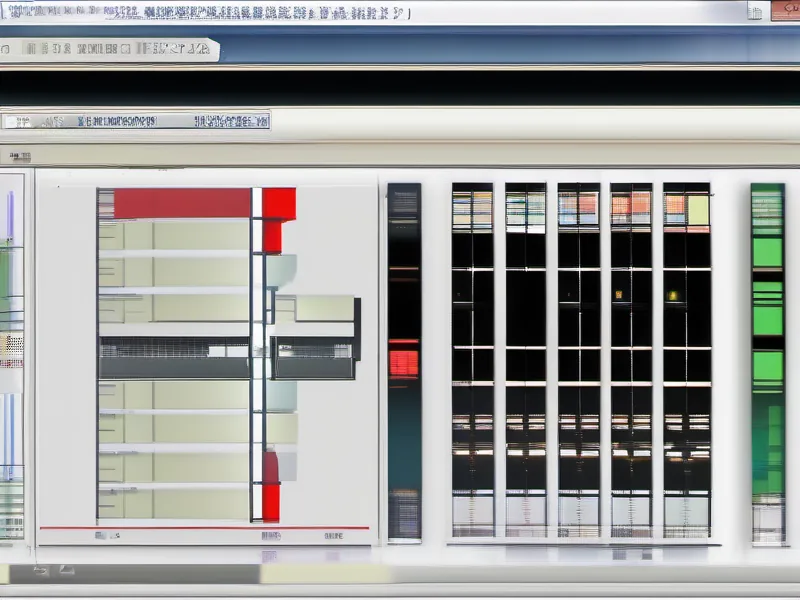
Task: Click the first label under the diagram
Action: (x=101, y=536)
